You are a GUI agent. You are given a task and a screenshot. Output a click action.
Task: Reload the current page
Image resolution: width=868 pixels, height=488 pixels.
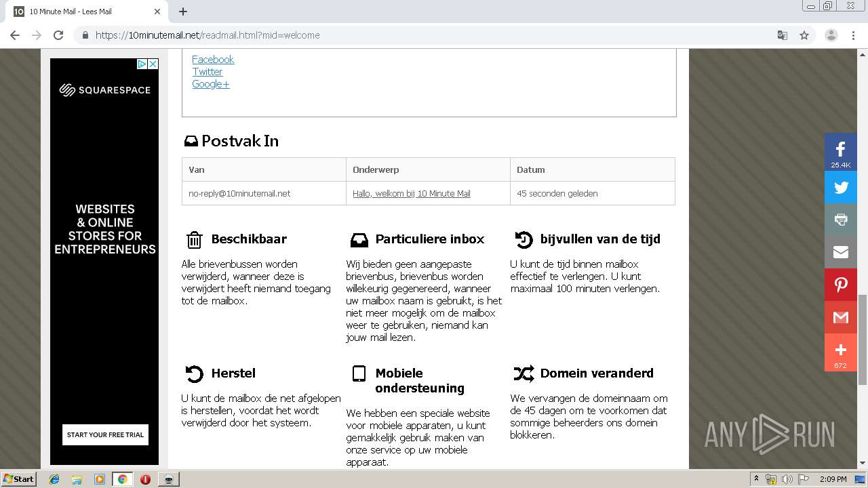[x=58, y=35]
